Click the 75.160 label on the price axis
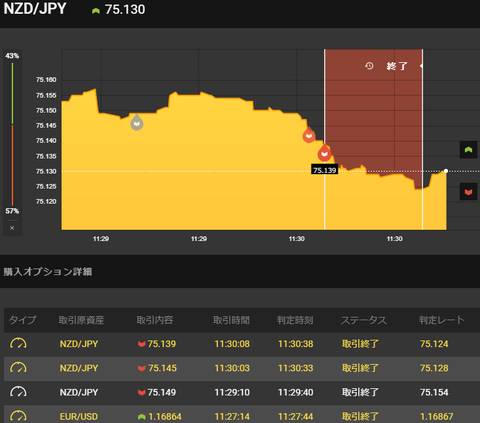480x423 pixels. click(46, 80)
